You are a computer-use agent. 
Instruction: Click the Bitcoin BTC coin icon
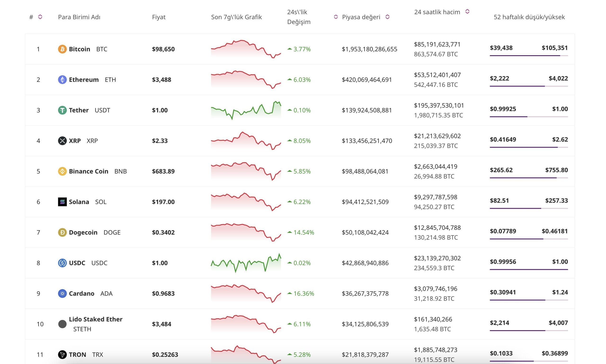[62, 49]
